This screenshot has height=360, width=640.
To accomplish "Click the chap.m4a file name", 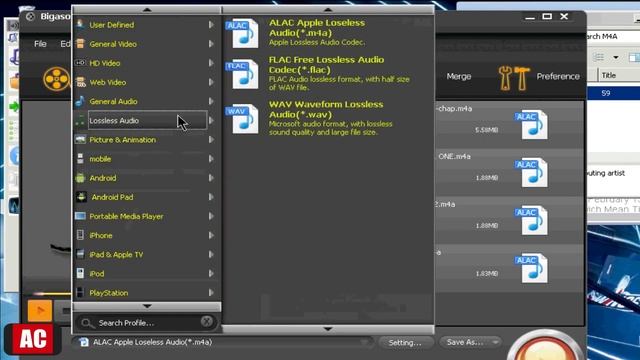I will point(454,109).
